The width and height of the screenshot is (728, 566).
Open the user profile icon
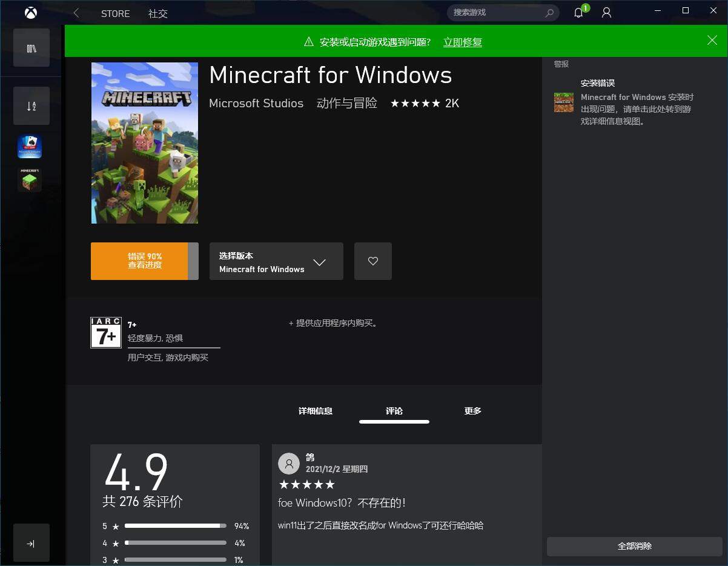click(x=606, y=13)
